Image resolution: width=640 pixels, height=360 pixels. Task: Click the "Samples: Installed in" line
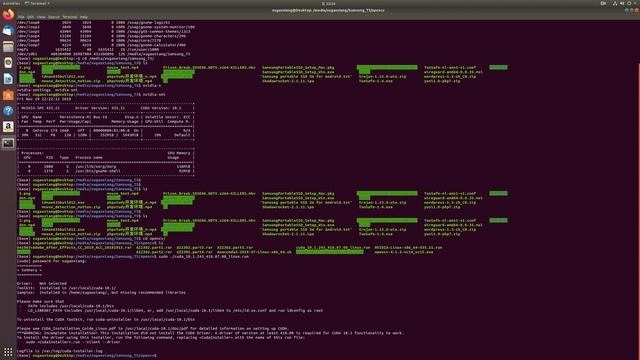[x=101, y=292]
